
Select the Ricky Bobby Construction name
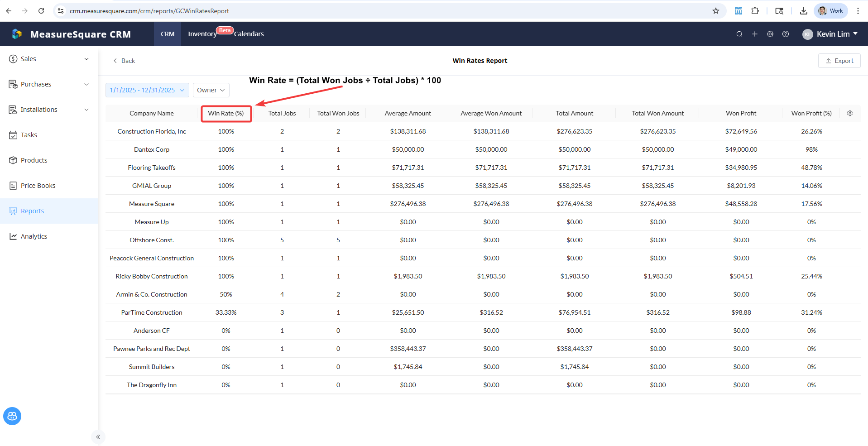[x=152, y=276]
